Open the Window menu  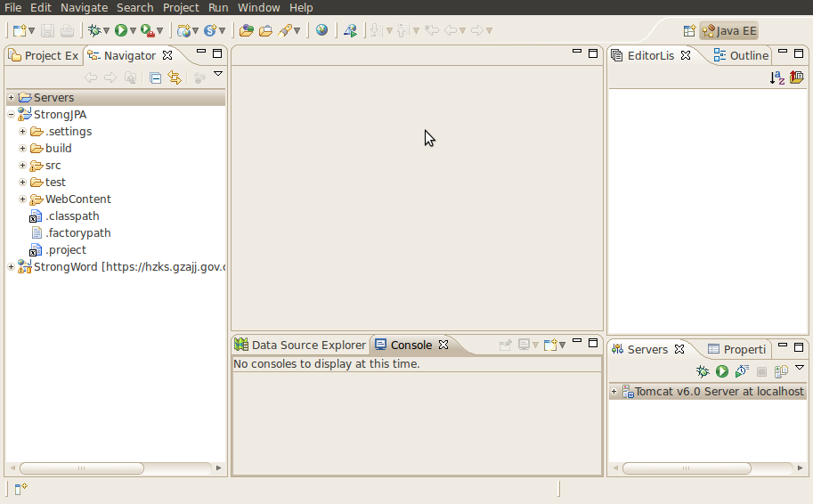click(x=259, y=7)
